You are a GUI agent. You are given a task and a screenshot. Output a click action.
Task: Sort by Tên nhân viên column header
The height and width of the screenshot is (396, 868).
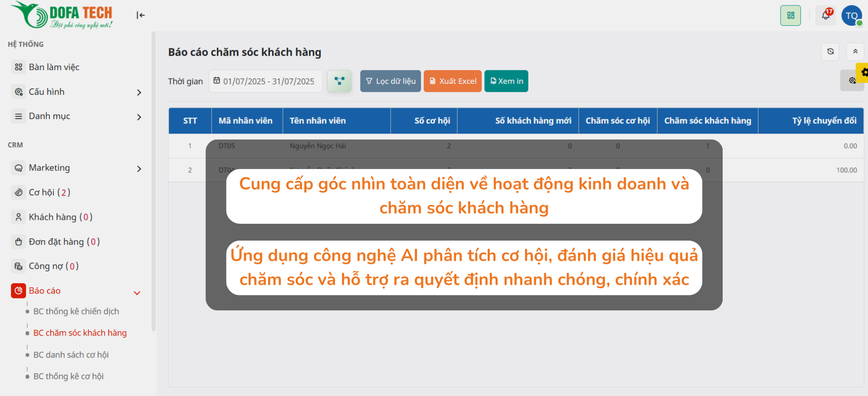coord(336,121)
